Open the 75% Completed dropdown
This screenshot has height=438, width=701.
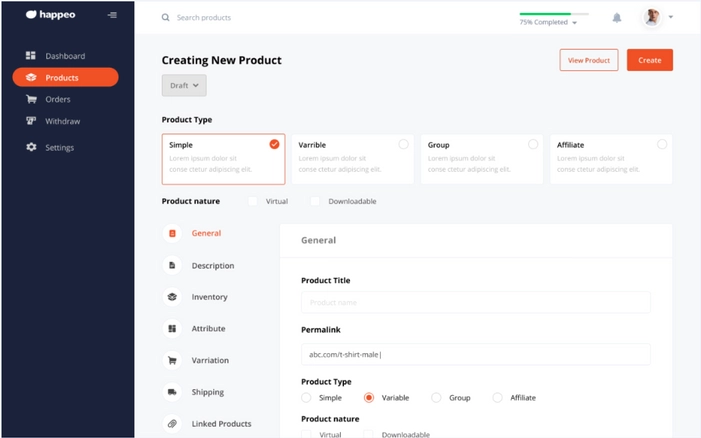[548, 22]
